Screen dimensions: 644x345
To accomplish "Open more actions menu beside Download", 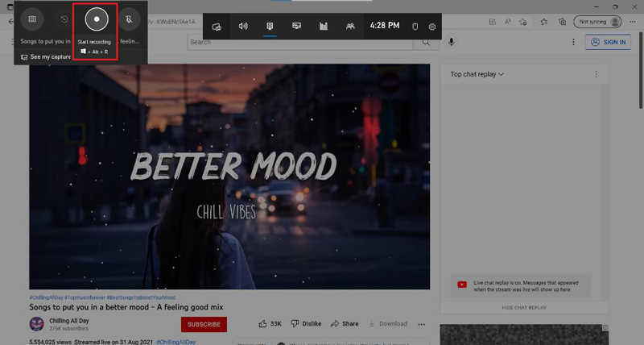I will coord(421,324).
